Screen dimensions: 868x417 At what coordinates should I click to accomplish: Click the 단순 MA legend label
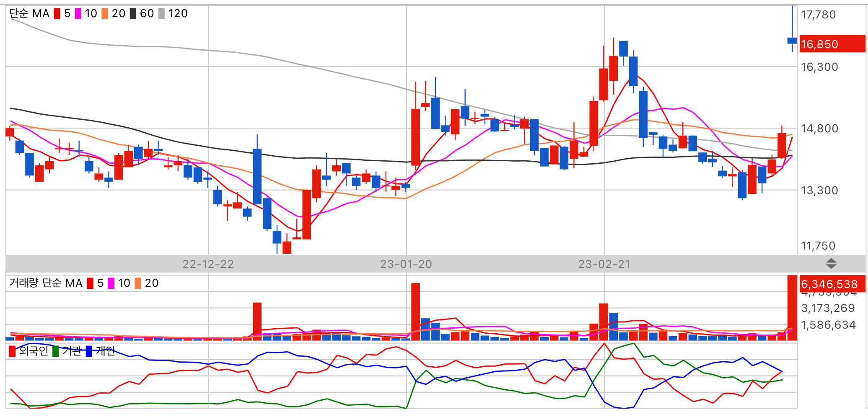click(x=29, y=14)
